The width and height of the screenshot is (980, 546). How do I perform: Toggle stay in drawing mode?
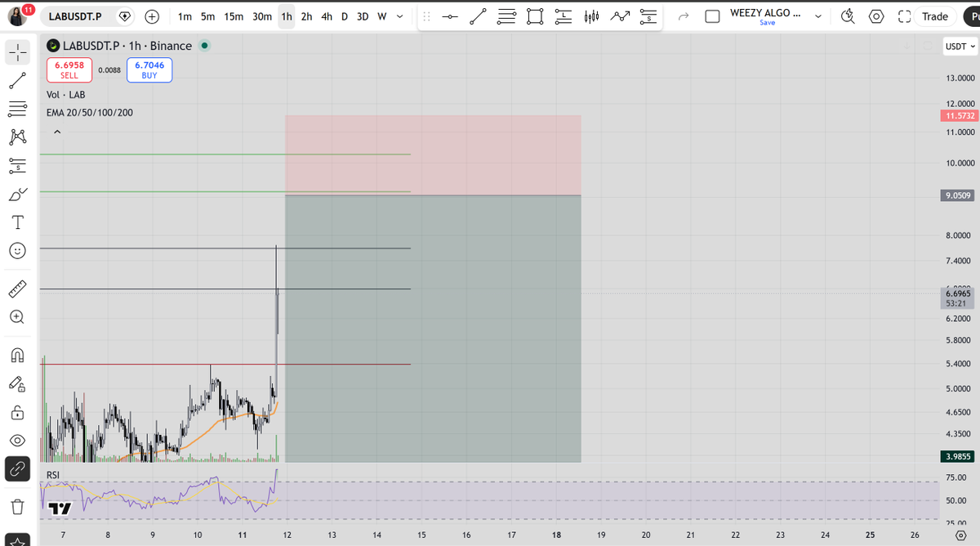(x=18, y=383)
